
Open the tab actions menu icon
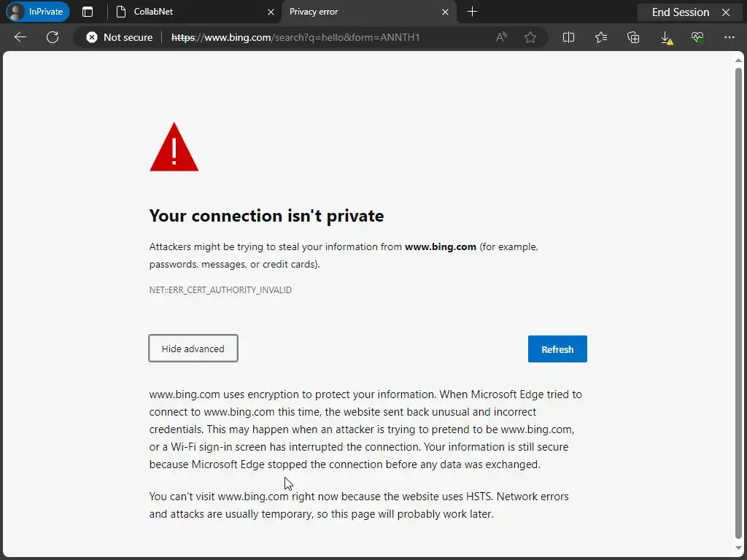click(88, 12)
